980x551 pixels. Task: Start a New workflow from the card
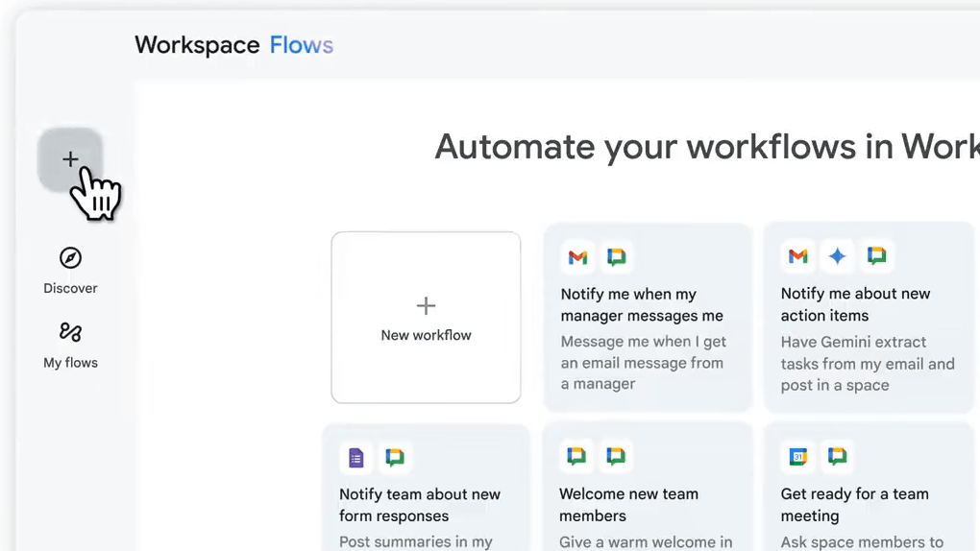pyautogui.click(x=426, y=318)
